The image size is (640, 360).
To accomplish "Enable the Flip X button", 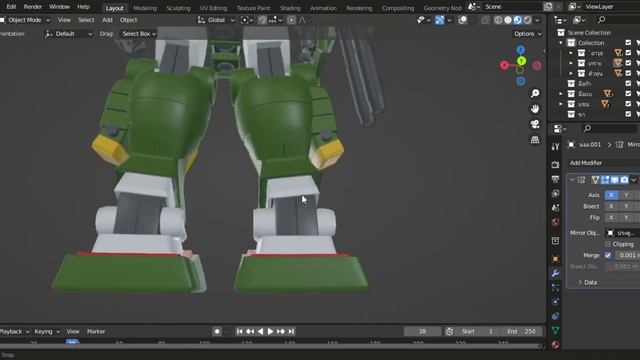I will (611, 218).
